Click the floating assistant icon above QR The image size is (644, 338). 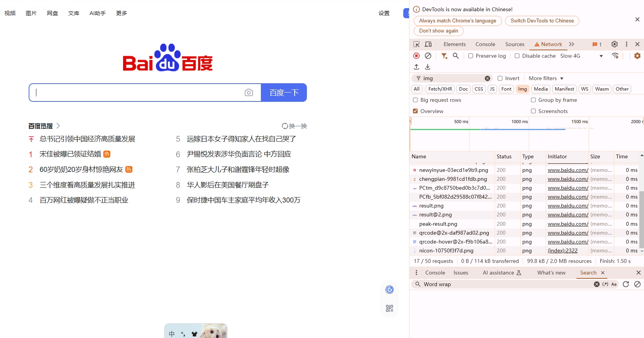pos(389,290)
